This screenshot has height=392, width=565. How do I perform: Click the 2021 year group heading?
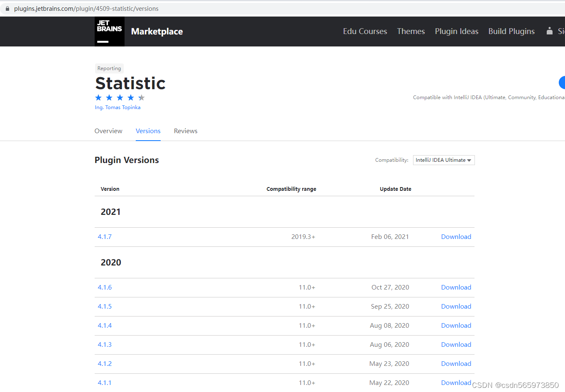[x=111, y=212]
